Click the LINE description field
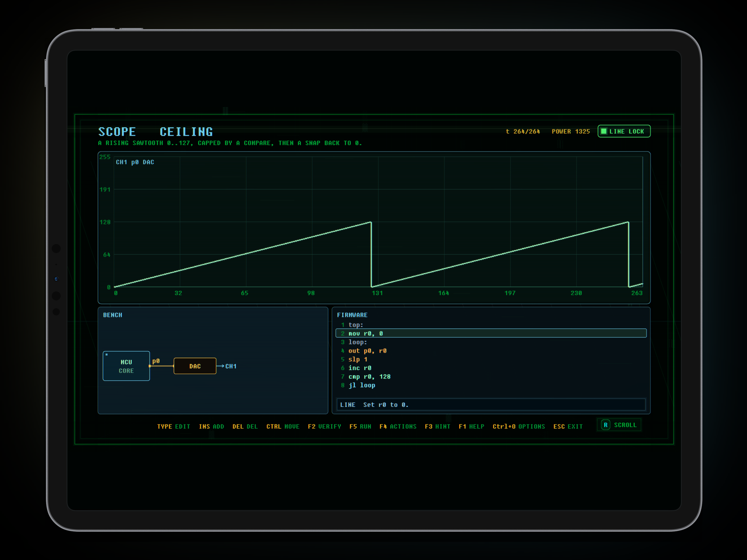Viewport: 747px width, 560px height. (x=491, y=404)
